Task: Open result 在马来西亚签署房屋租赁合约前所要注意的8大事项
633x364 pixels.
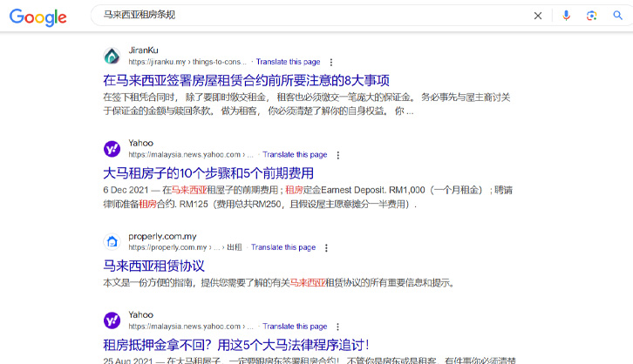Action: (x=246, y=80)
